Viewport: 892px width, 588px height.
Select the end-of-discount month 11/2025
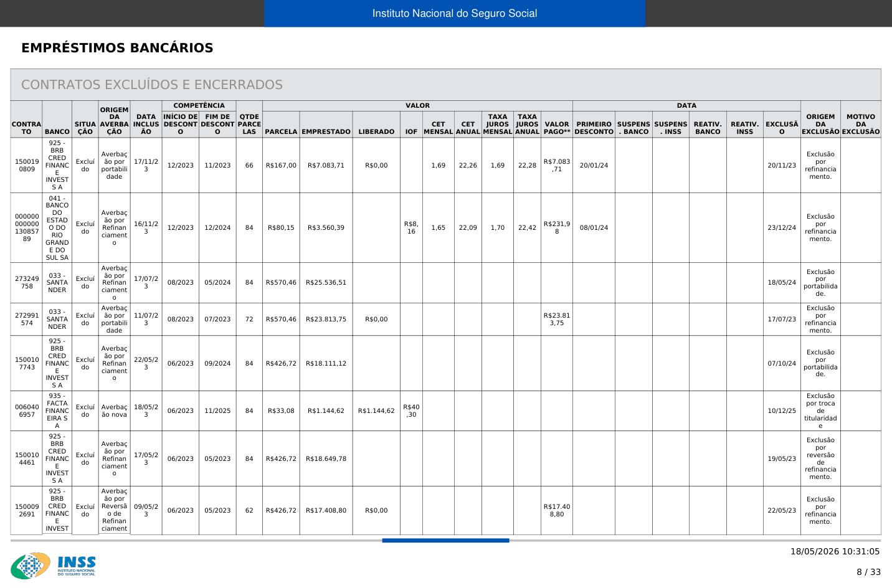[x=217, y=410]
